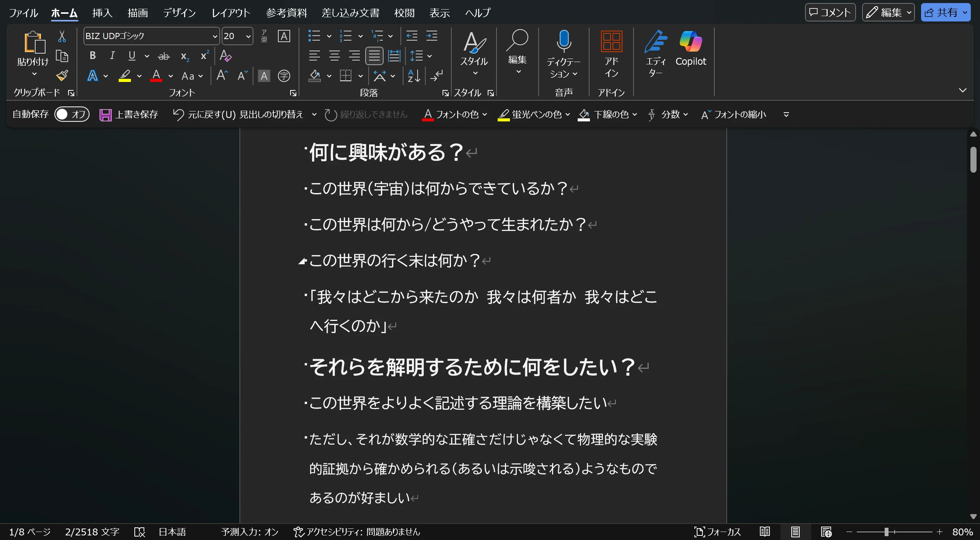Click the Share (共有) button
The image size is (980, 540).
(946, 13)
